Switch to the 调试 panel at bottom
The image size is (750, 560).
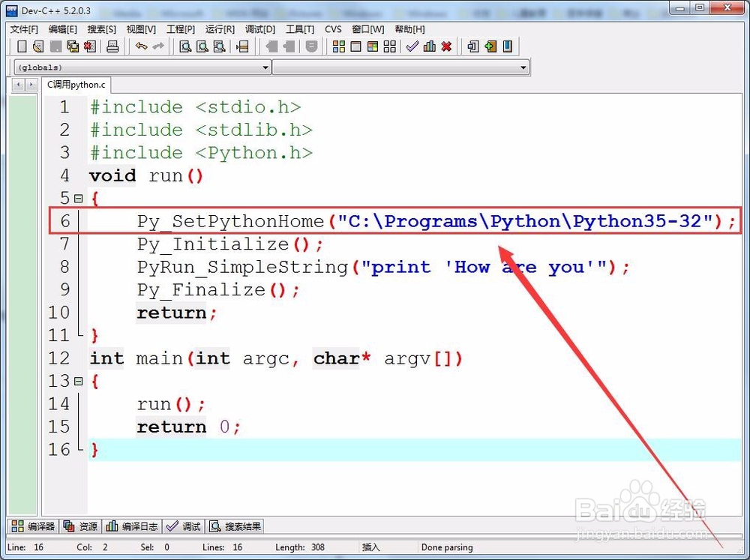pos(184,526)
